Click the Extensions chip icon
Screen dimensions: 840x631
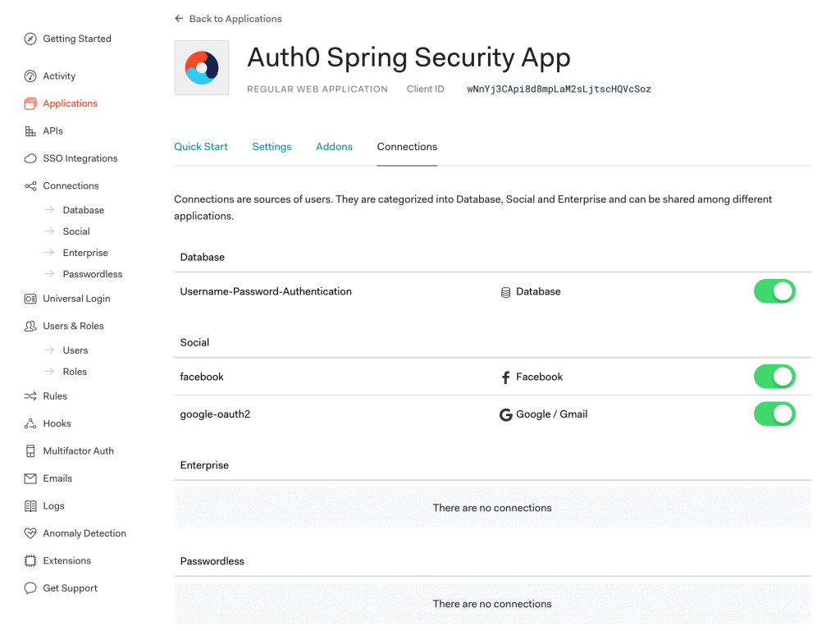point(30,561)
